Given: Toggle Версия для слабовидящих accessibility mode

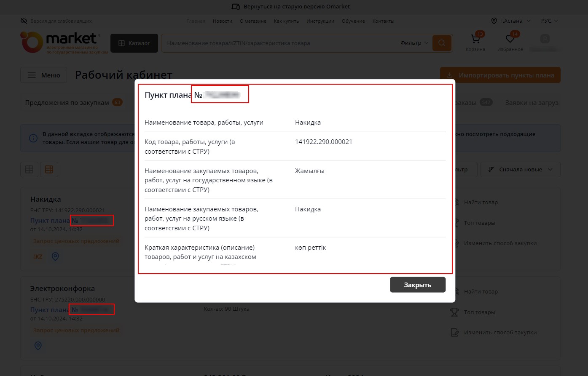Looking at the screenshot, I should point(56,21).
